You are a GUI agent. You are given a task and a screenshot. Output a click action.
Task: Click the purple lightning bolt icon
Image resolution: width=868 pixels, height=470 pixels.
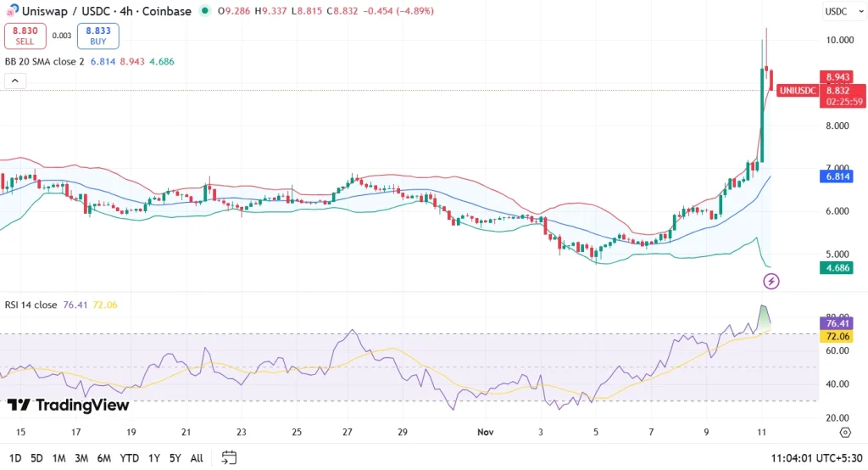[x=771, y=281]
